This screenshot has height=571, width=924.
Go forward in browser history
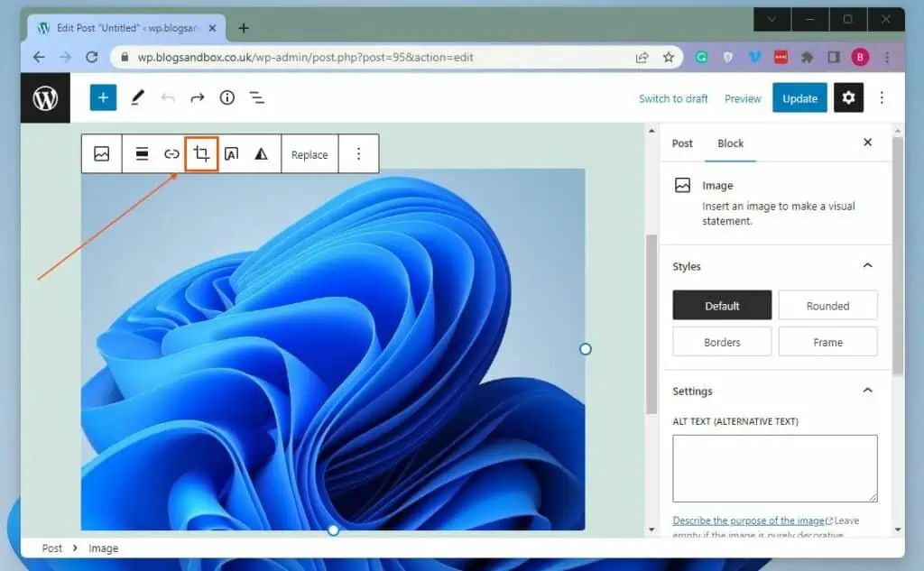pos(65,57)
